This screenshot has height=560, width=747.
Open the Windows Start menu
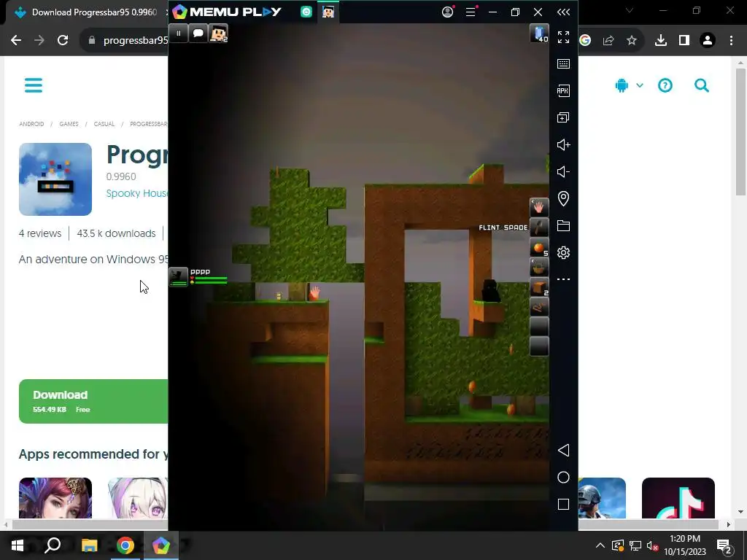[18, 545]
